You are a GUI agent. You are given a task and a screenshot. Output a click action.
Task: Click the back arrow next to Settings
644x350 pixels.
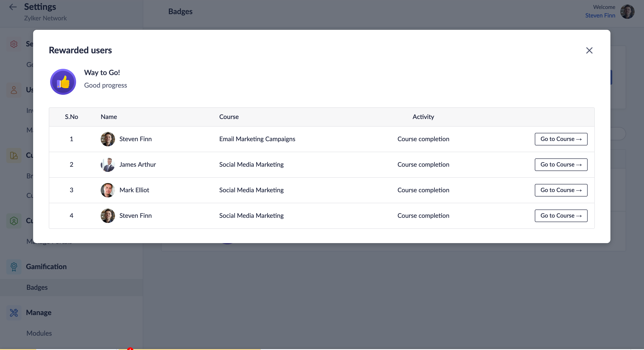(13, 7)
